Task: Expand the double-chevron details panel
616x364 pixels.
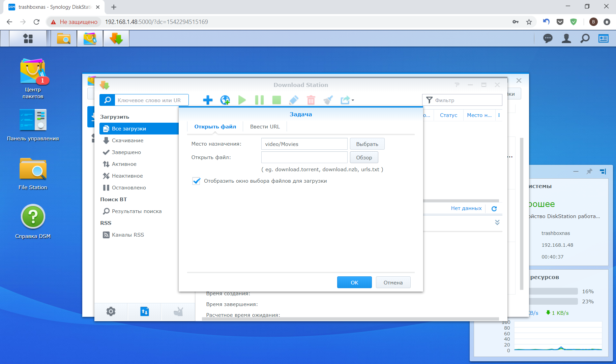Action: [497, 222]
